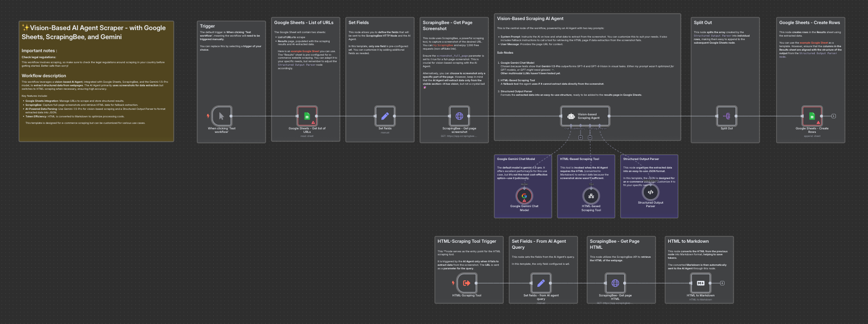Click the 'Vision-Based Scraping AI Agent' note title

(x=530, y=19)
